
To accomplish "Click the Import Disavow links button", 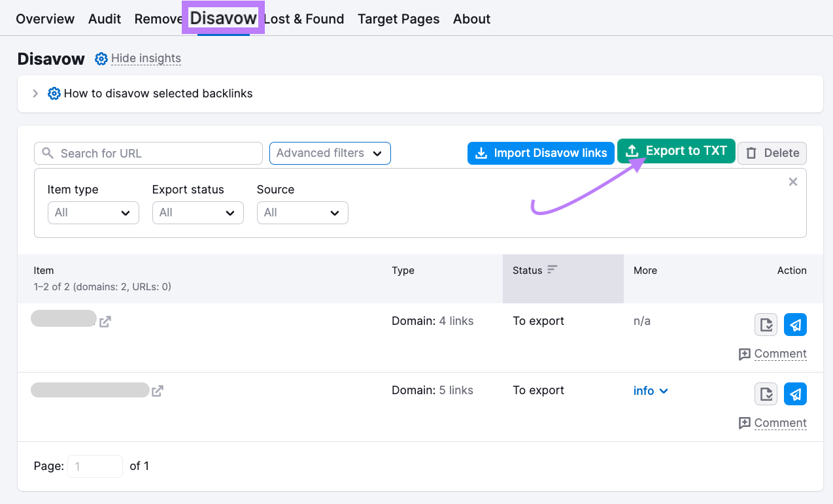I will click(x=541, y=153).
